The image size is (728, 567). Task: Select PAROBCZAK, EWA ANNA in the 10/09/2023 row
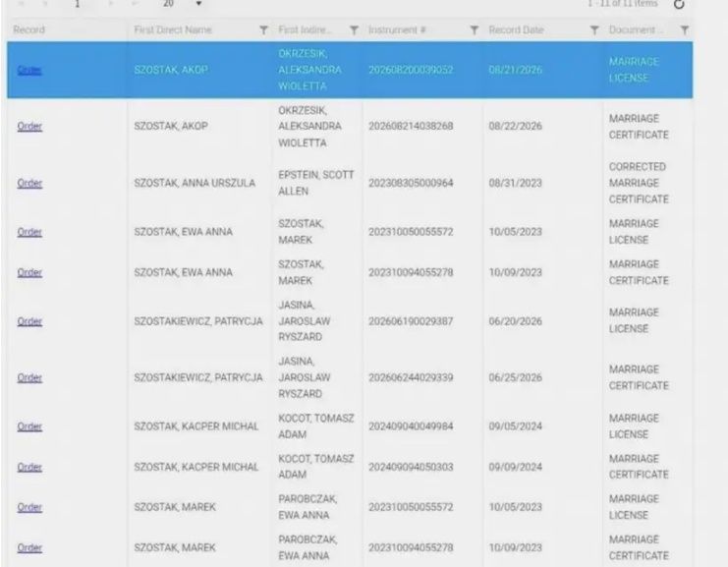coord(308,547)
